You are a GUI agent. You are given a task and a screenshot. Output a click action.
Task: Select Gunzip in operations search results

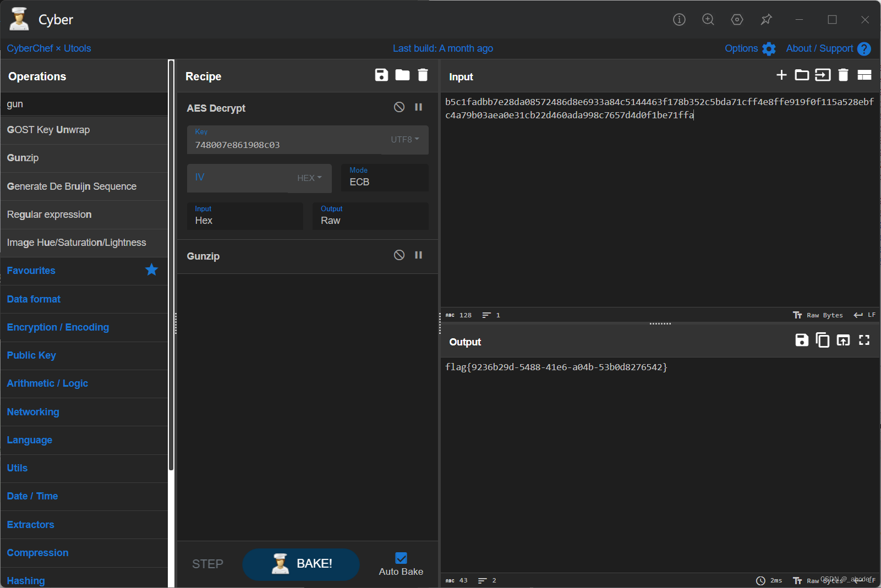(x=84, y=158)
